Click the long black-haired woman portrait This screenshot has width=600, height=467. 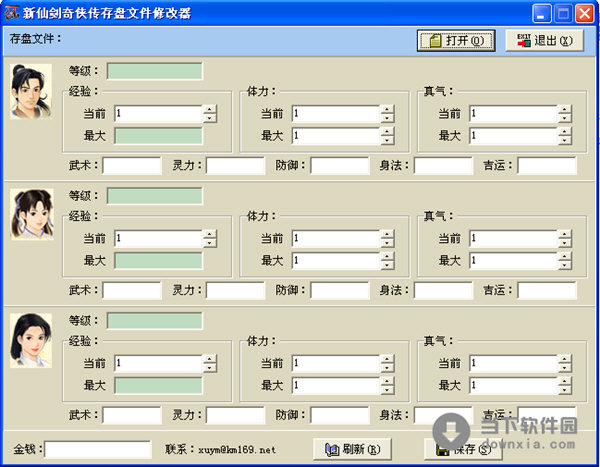pyautogui.click(x=31, y=341)
